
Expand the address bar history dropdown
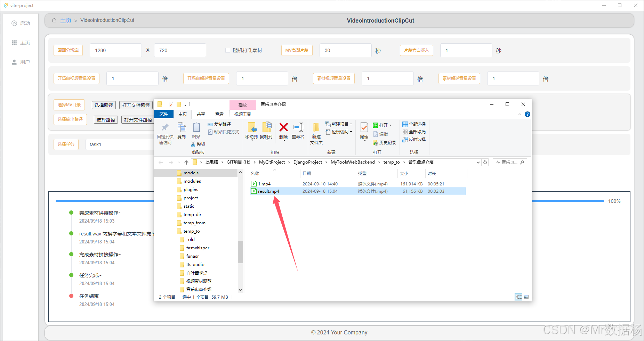[x=478, y=162]
